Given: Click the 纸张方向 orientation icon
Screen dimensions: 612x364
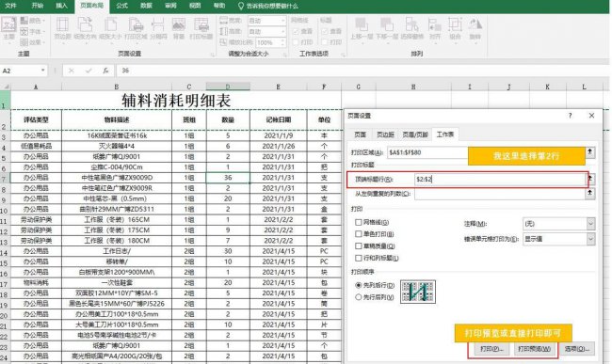Looking at the screenshot, I should click(85, 28).
